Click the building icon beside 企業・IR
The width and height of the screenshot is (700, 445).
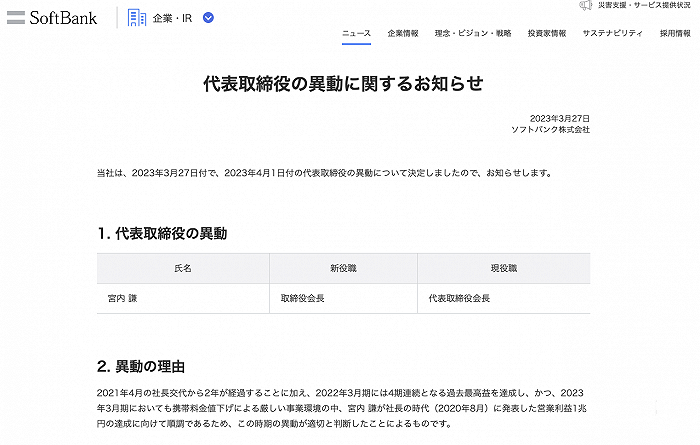coord(137,17)
